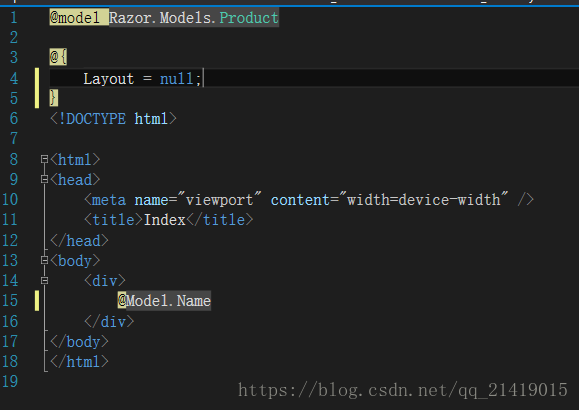Collapse the head element outline on line 9

pos(44,180)
